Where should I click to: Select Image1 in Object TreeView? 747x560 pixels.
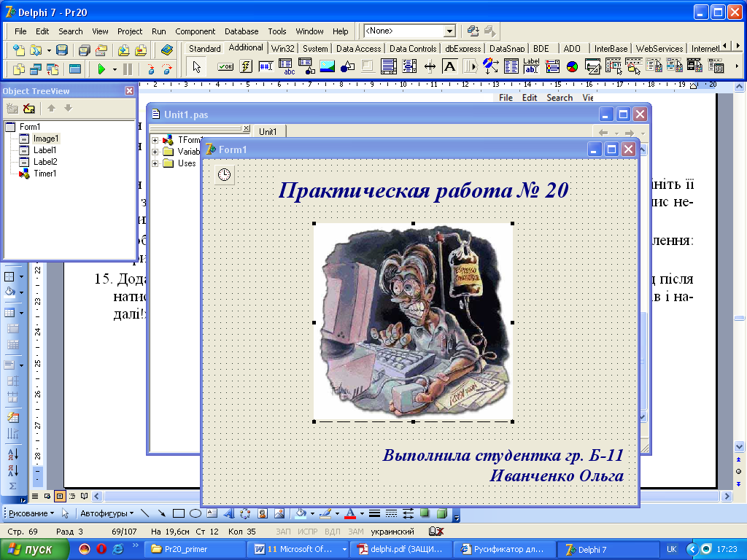pos(45,139)
